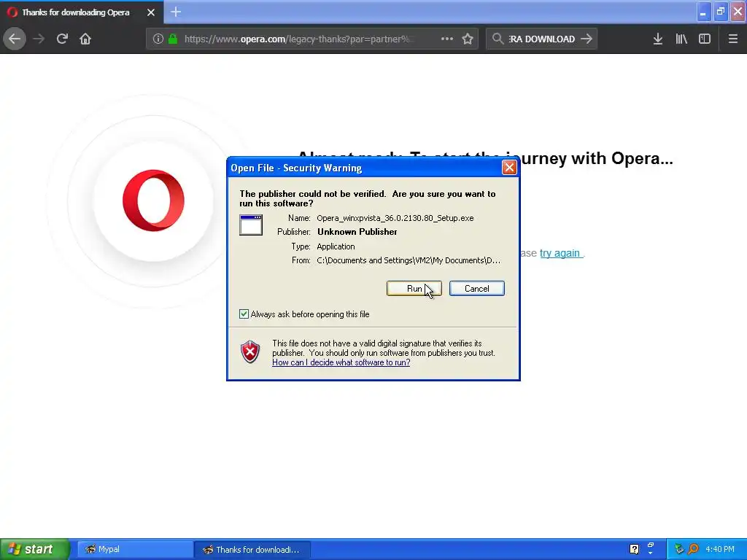Click the orange magnifier tray icon
Viewport: 747px width, 560px height.
tap(694, 549)
